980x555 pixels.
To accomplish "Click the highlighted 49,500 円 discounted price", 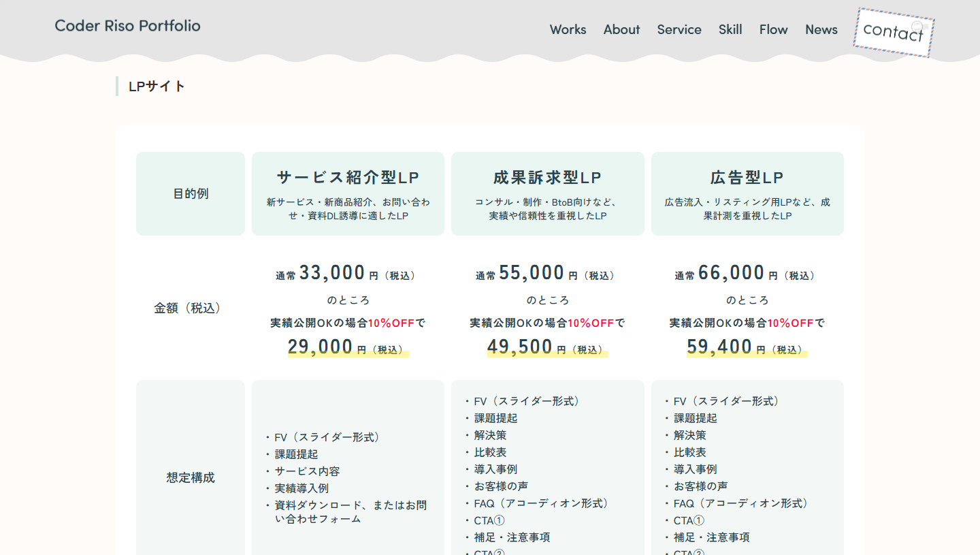I will (x=547, y=347).
